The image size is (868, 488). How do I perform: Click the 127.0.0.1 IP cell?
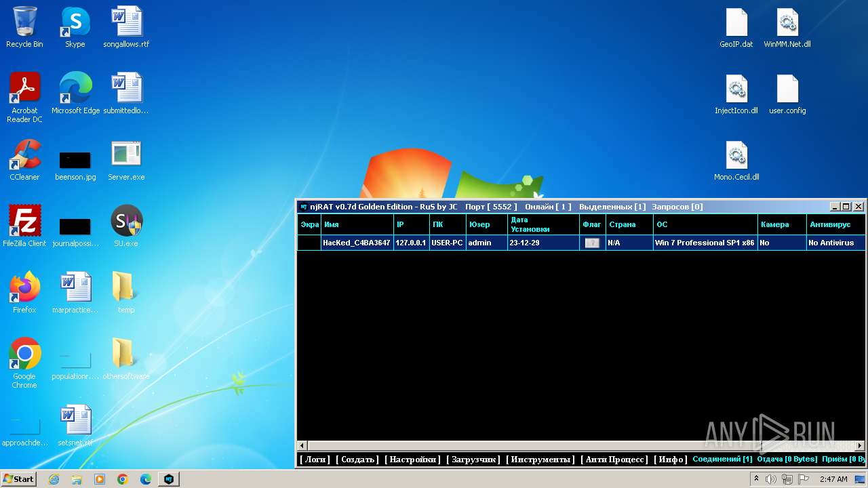coord(411,243)
